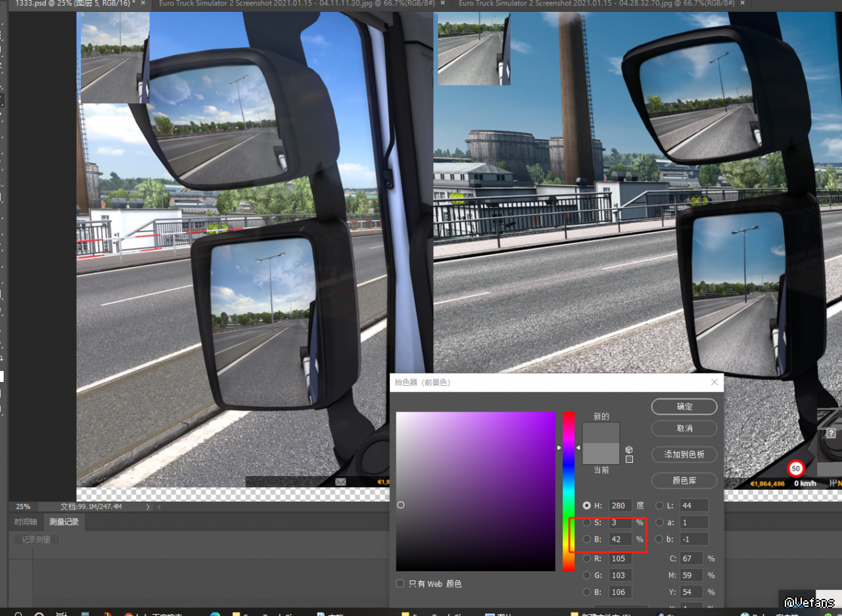This screenshot has height=616, width=842.
Task: Close the color picker dialog with X
Action: pos(714,382)
